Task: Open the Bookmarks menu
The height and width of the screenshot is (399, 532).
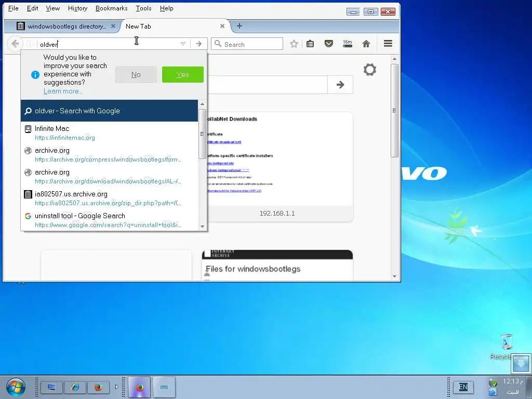Action: tap(112, 8)
